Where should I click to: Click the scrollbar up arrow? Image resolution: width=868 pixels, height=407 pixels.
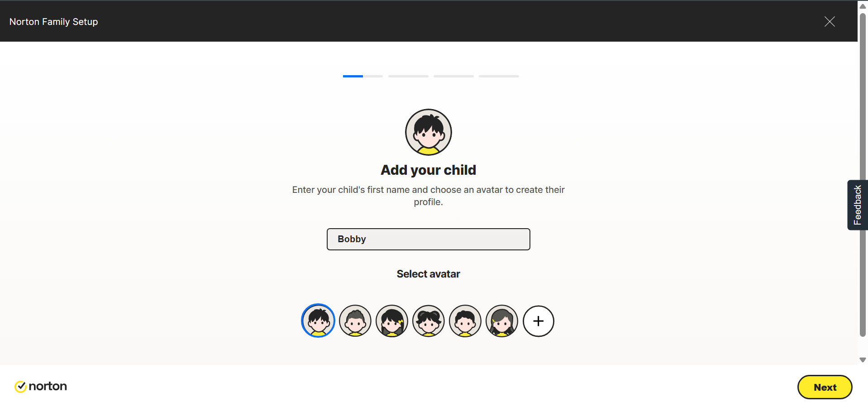[863, 6]
